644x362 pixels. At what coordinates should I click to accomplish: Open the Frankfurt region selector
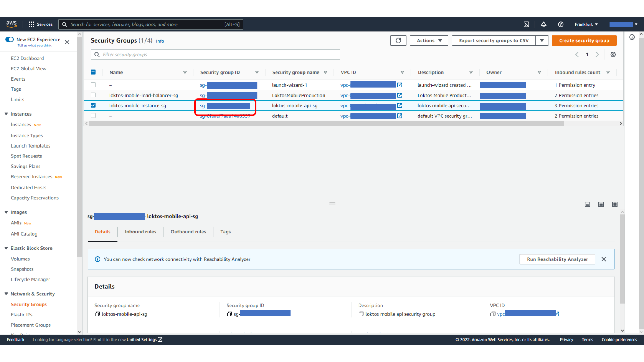(x=586, y=24)
